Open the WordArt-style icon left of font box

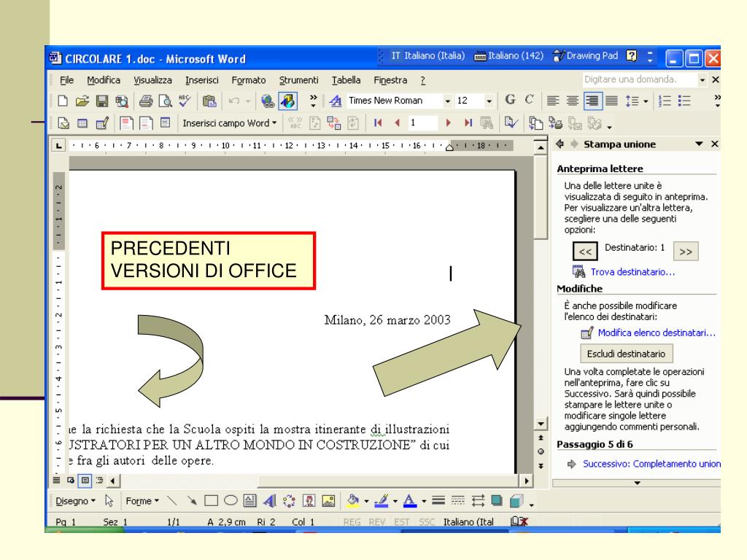pos(336,101)
